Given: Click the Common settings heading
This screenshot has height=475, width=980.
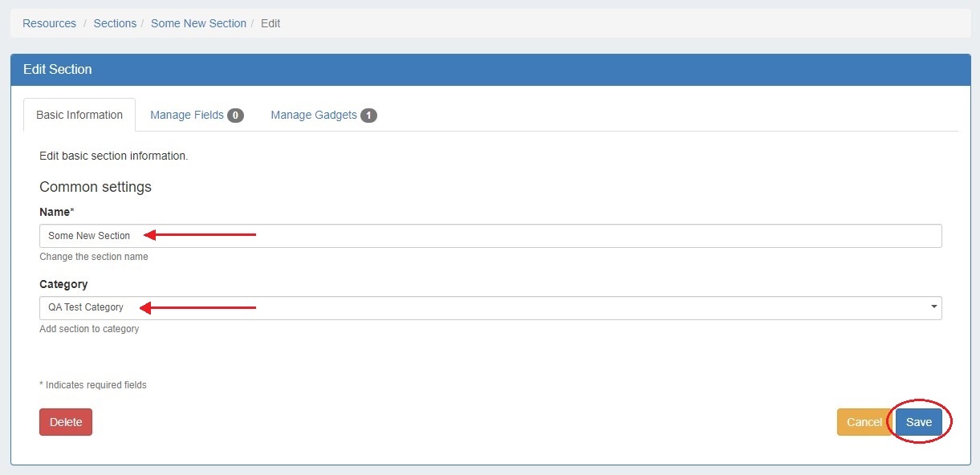Looking at the screenshot, I should [x=96, y=187].
